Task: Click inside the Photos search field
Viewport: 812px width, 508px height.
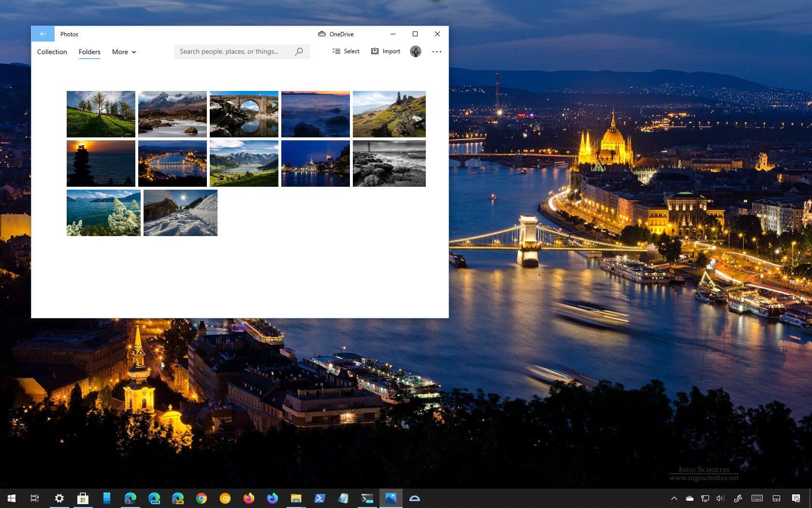Action: click(232, 51)
